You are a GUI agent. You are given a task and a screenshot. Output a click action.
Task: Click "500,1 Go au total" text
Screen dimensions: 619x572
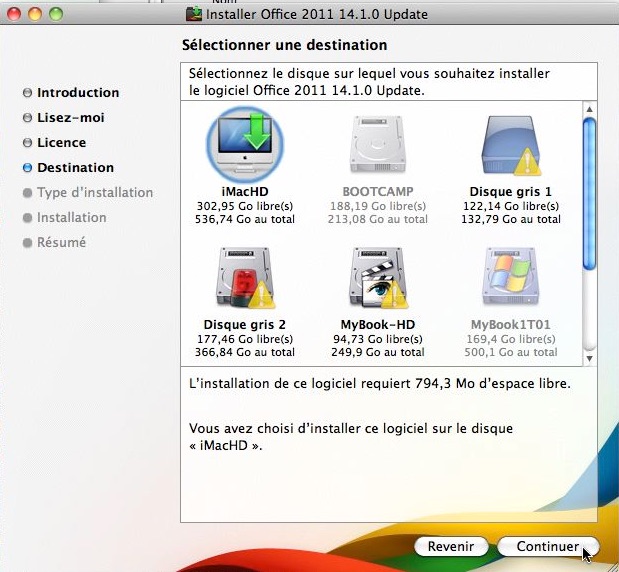[511, 352]
